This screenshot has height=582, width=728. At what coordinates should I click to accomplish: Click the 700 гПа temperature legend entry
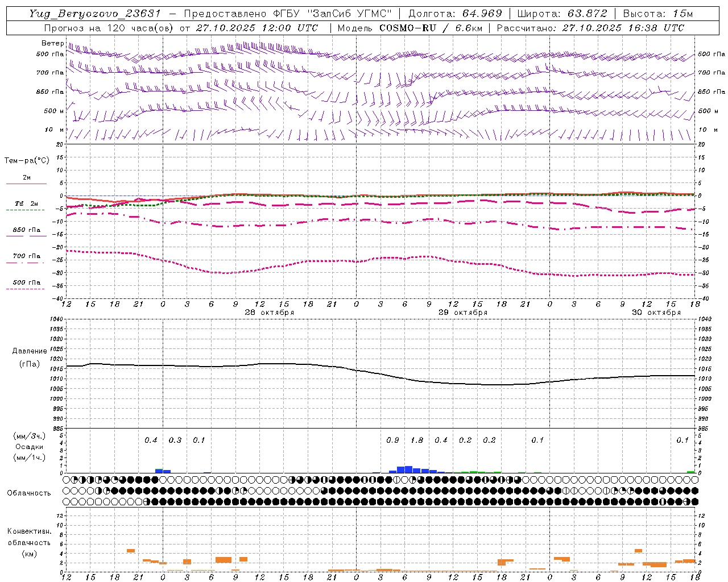click(x=26, y=256)
